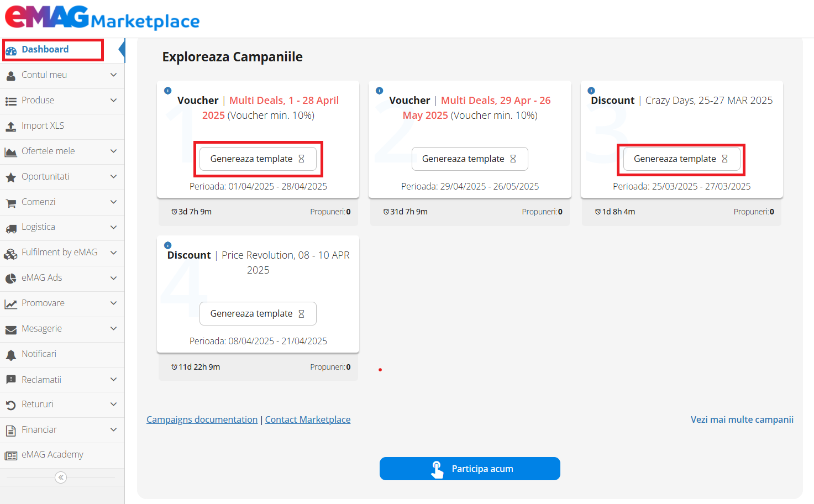This screenshot has width=814, height=504.
Task: Genereaza template for Crazy Days campaign
Action: pyautogui.click(x=681, y=159)
